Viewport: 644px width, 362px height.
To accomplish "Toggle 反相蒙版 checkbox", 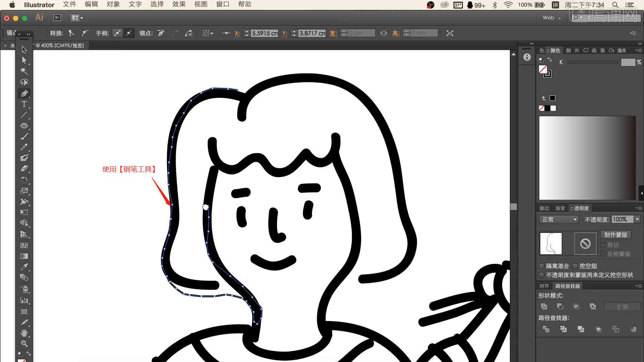I will 603,253.
